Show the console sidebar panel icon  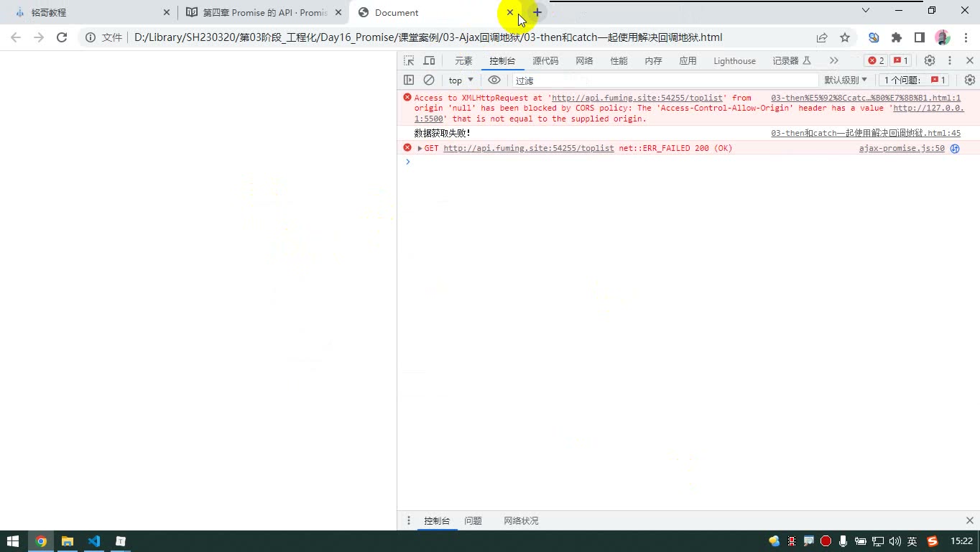(x=409, y=80)
